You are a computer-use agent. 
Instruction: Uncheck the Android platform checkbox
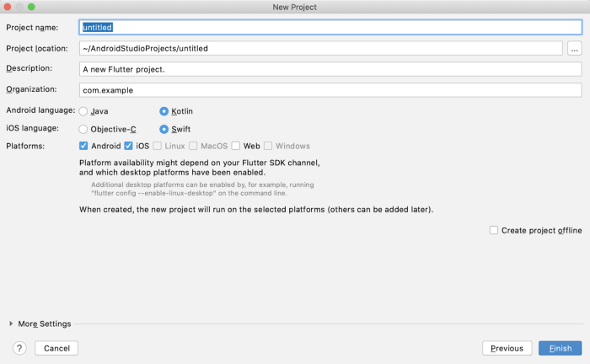pos(83,146)
